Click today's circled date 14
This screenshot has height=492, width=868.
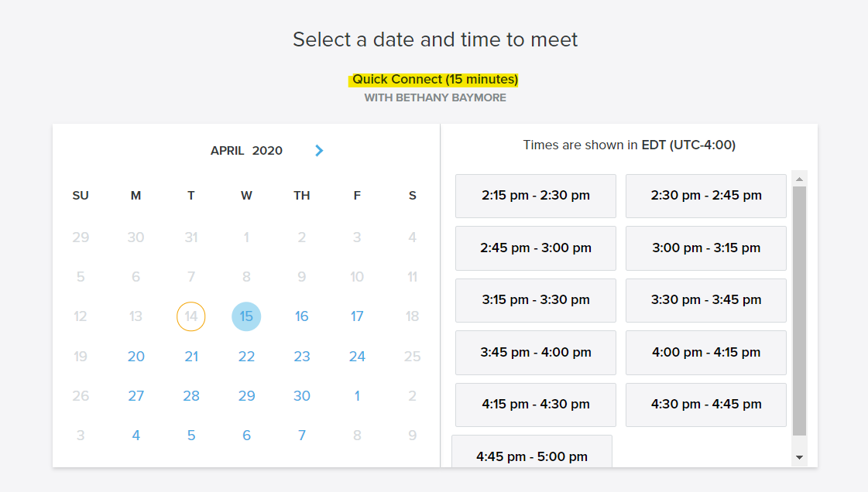191,316
